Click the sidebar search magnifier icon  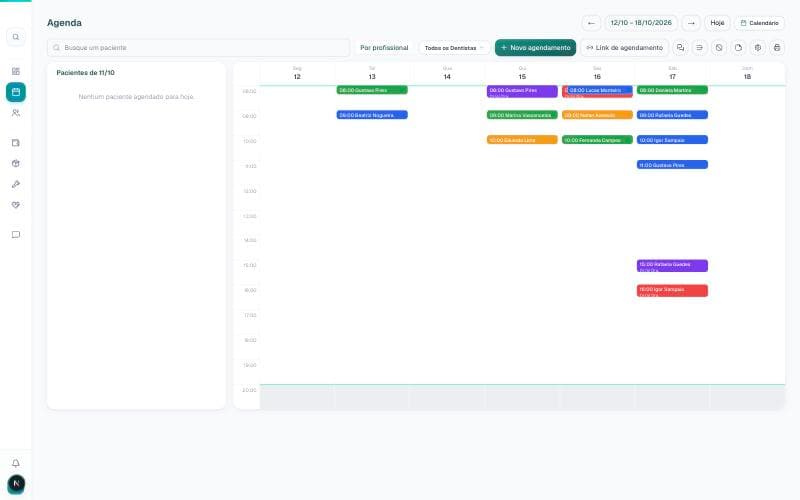16,37
